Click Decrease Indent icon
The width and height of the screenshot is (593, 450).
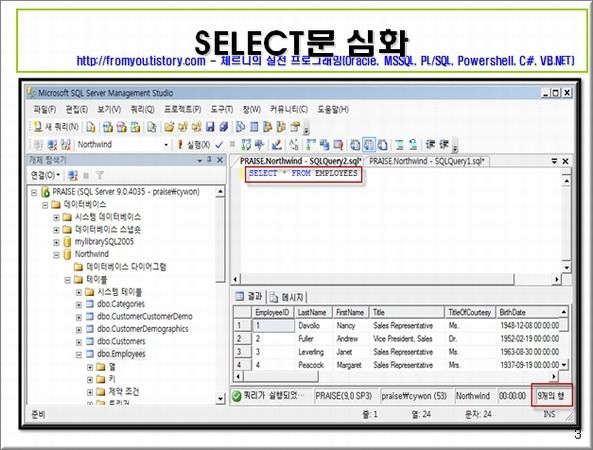430,144
